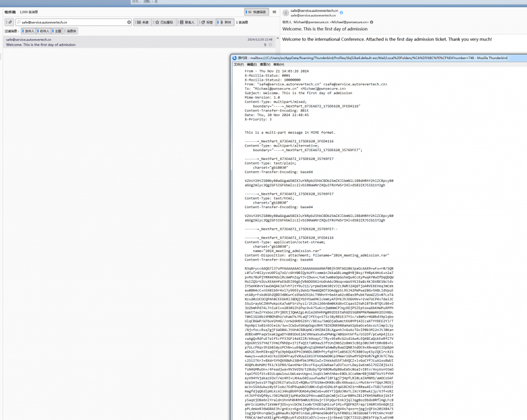Select the Welcome admission message in the list
The image size is (527, 420).
[x=139, y=42]
